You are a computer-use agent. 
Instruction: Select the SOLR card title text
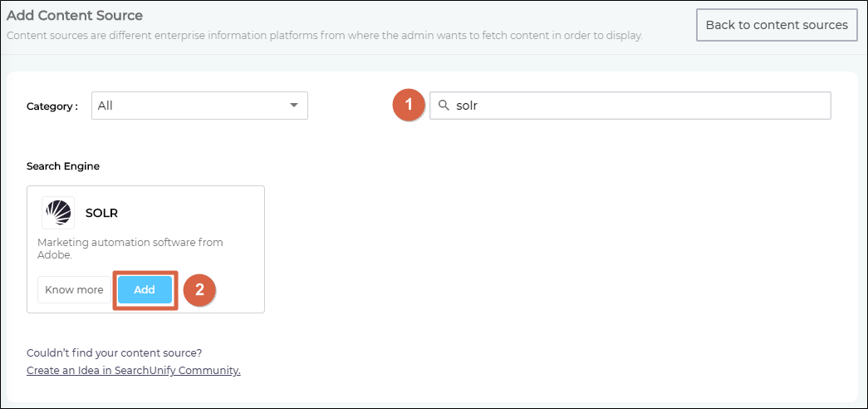point(101,213)
